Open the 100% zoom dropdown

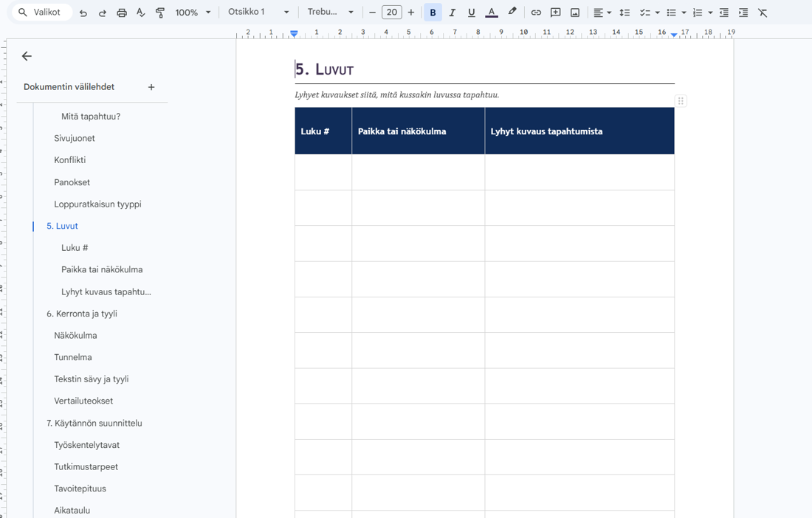tap(193, 13)
